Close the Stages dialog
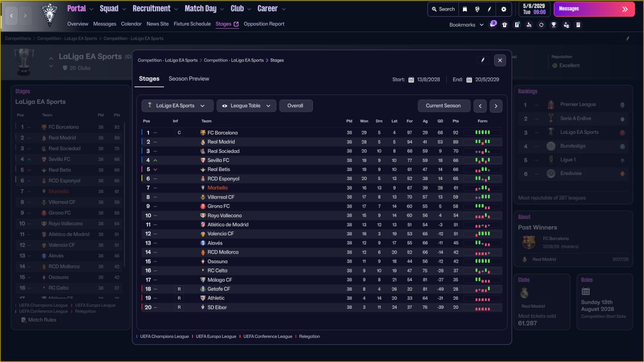This screenshot has width=644, height=362. [x=500, y=60]
